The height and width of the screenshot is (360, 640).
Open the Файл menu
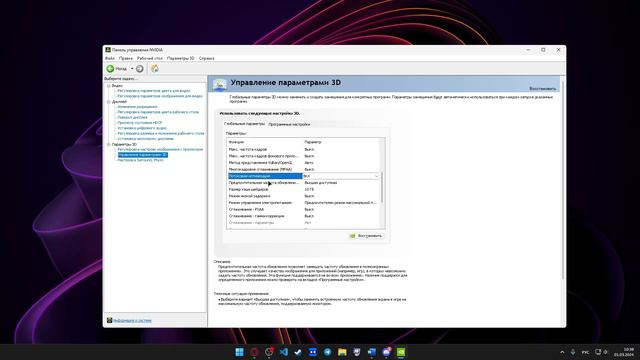click(x=110, y=58)
